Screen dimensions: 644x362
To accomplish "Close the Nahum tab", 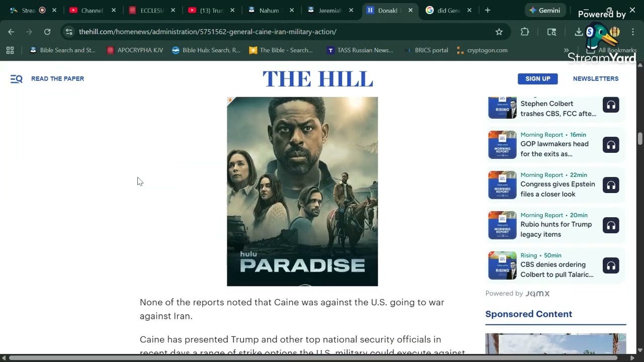I will click(292, 10).
